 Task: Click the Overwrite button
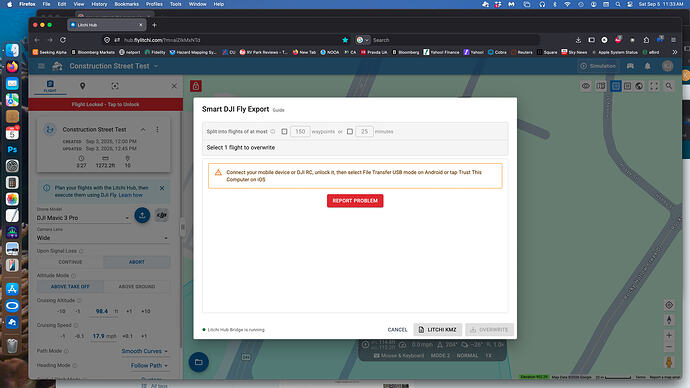click(x=489, y=329)
